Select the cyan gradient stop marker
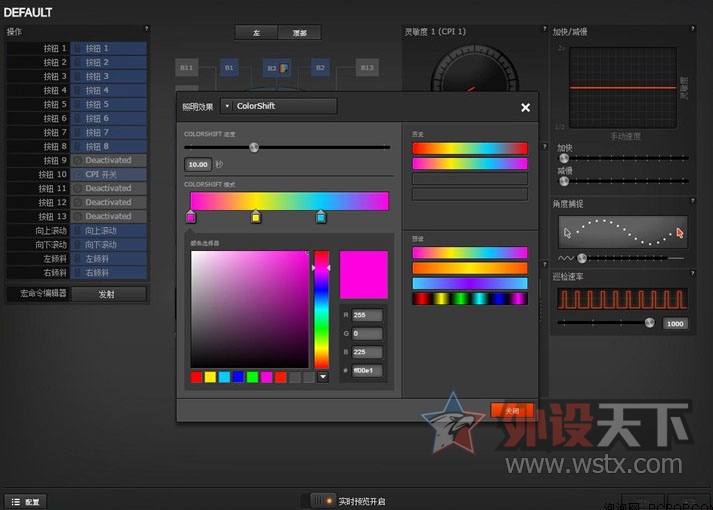713x510 pixels. click(x=321, y=217)
